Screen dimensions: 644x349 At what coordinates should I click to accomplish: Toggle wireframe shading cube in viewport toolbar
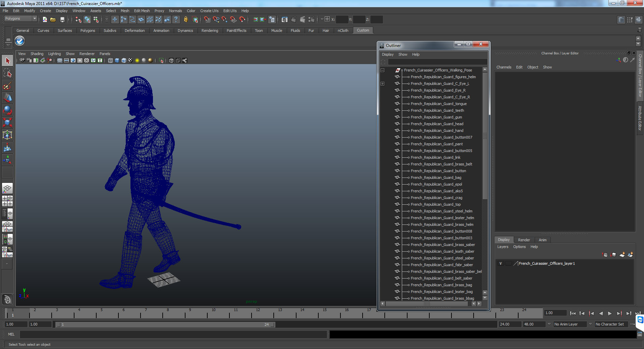(110, 60)
